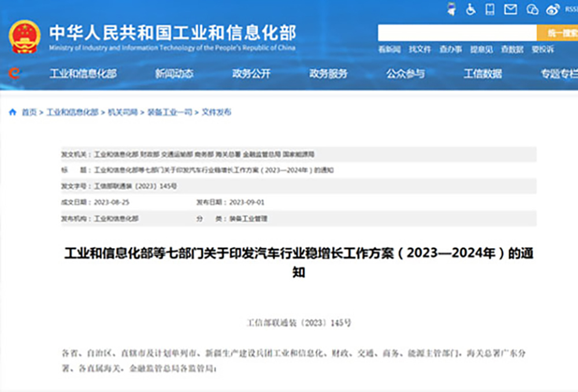The width and height of the screenshot is (578, 392).
Task: Click the 看新闻 quick link
Action: 389,49
